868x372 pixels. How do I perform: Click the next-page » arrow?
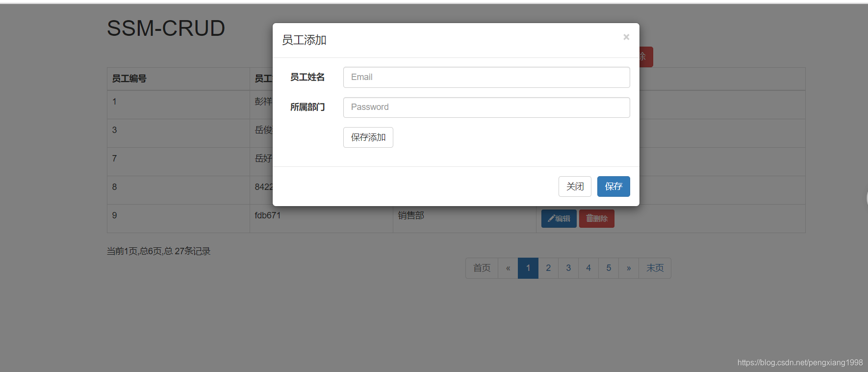(629, 268)
